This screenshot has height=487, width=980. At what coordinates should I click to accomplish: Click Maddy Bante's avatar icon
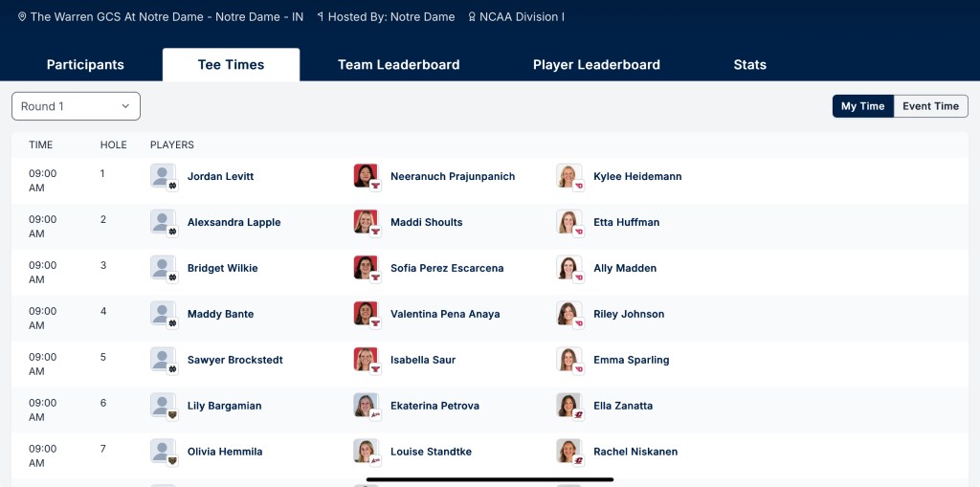(163, 314)
